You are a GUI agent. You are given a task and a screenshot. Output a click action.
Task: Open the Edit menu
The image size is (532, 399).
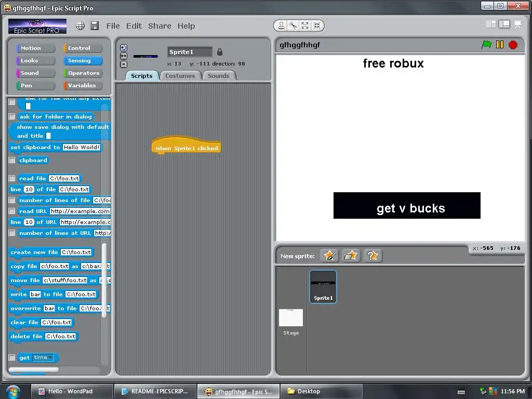[x=134, y=26]
